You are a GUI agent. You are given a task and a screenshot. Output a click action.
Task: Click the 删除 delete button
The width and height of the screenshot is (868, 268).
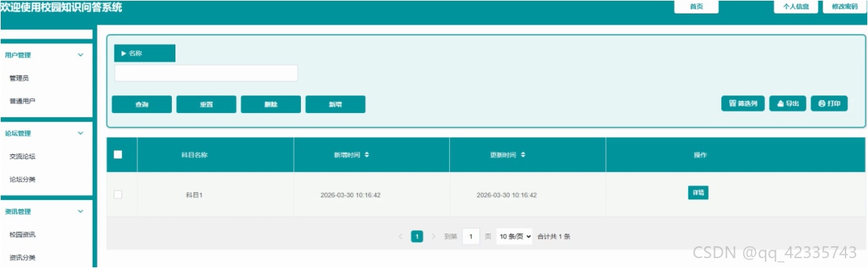[x=271, y=105]
